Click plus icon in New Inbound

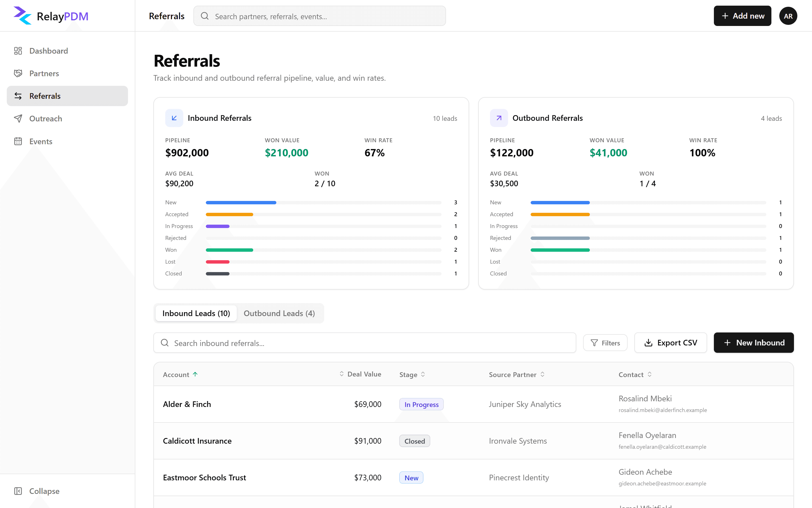tap(727, 343)
